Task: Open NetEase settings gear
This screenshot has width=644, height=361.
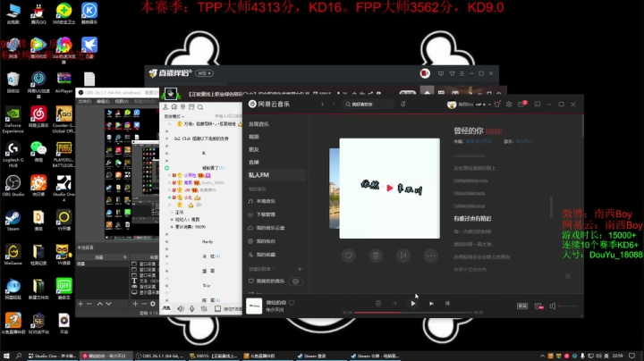Action: (509, 105)
